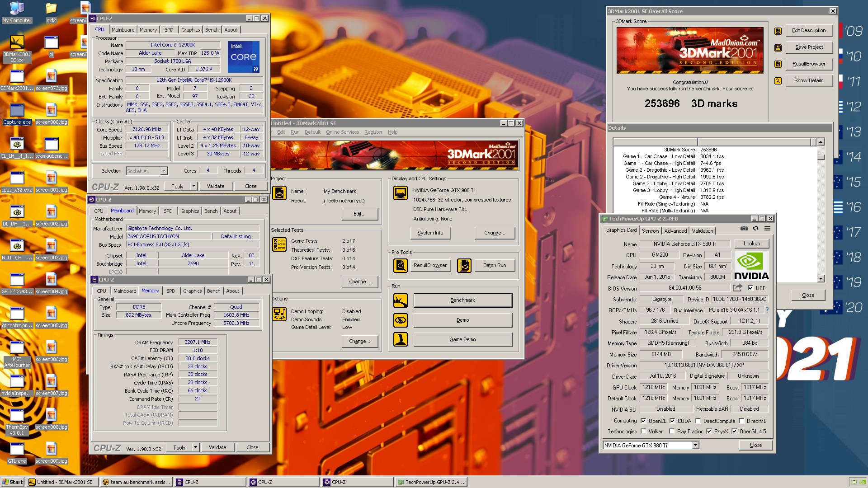
Task: Toggle the DirectCompute checkbox in GPU-Z
Action: tap(698, 421)
